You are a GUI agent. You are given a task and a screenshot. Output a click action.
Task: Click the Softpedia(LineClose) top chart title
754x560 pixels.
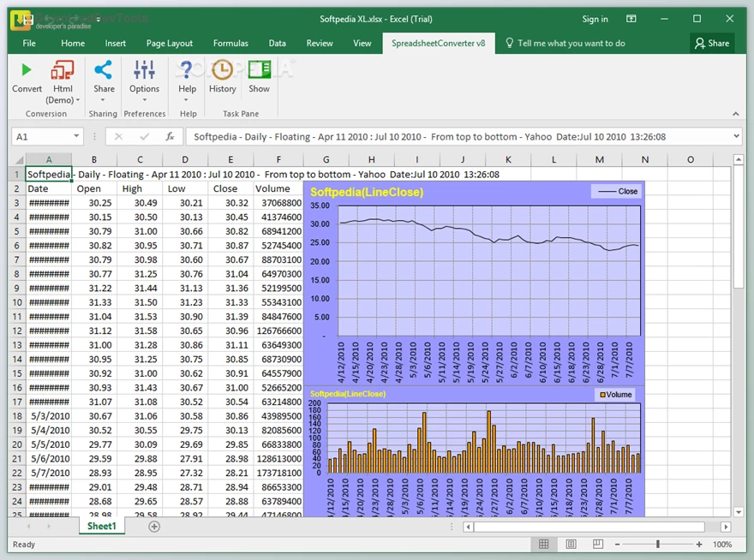pos(367,193)
